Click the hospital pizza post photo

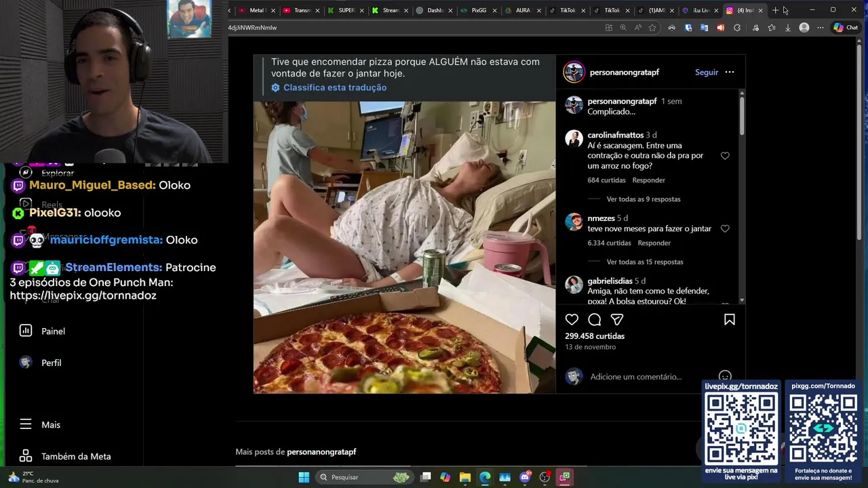pos(404,247)
